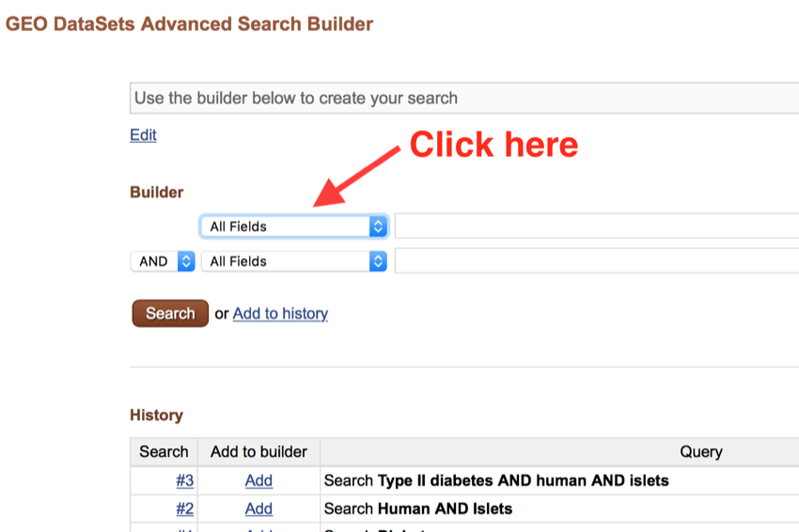Open the AND operator dropdown
Screen dimensions: 799x532
(x=162, y=261)
